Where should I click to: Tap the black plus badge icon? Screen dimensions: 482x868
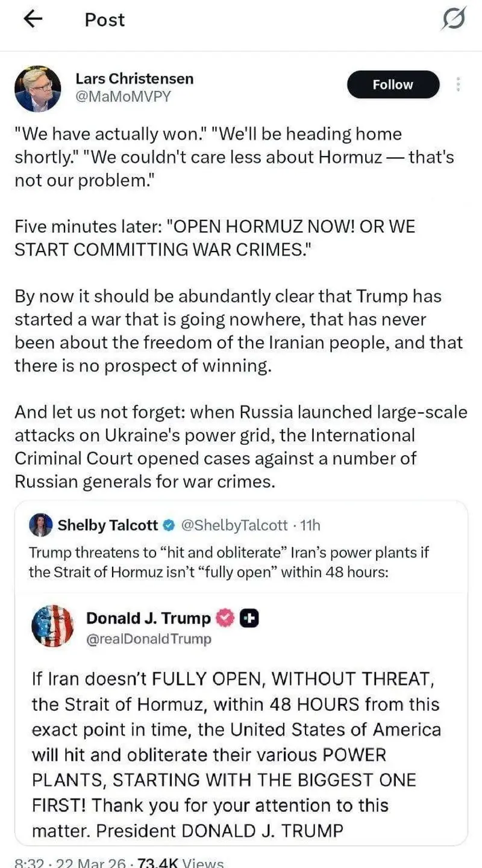(249, 618)
